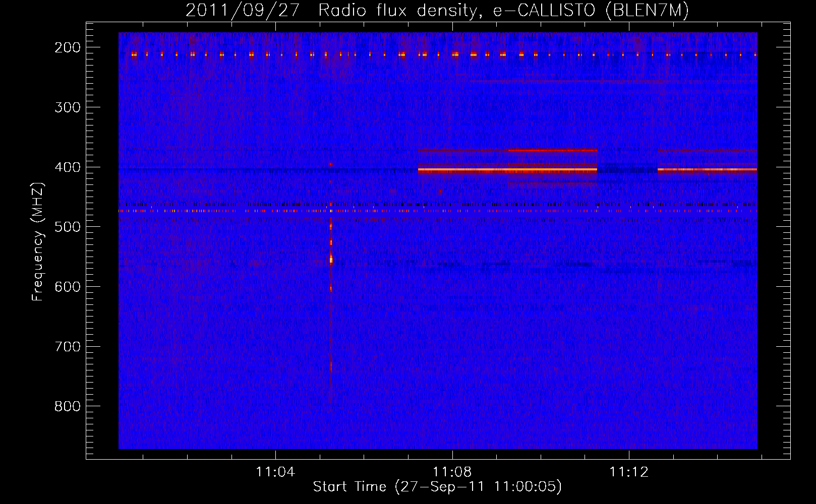Click the date "2011/09/27" in the title
Screen dimensions: 816x504
pos(243,10)
